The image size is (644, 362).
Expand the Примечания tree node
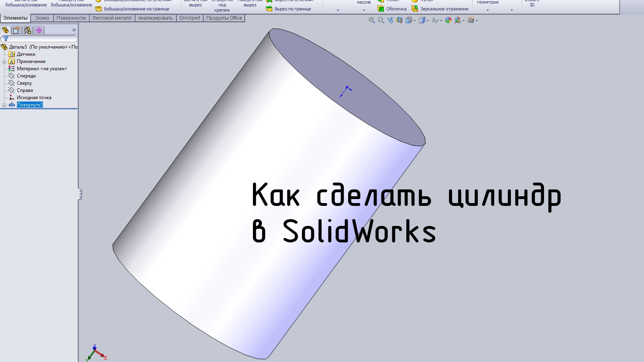click(4, 61)
